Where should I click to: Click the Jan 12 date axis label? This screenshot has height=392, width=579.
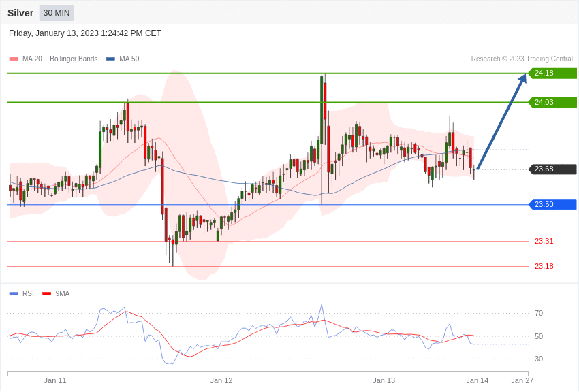pos(221,380)
